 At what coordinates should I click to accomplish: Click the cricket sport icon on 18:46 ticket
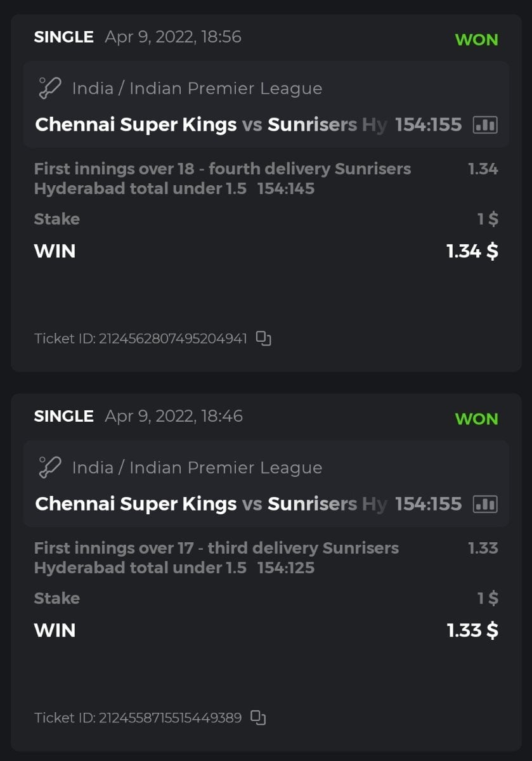[49, 467]
